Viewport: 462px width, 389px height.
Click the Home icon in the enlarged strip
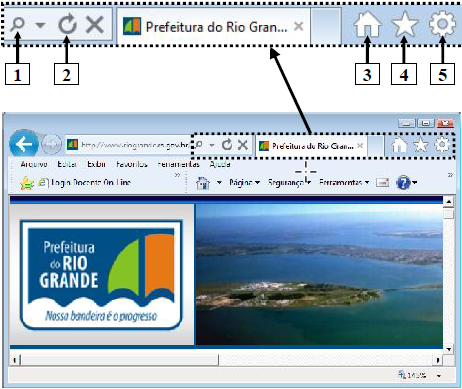pyautogui.click(x=367, y=24)
